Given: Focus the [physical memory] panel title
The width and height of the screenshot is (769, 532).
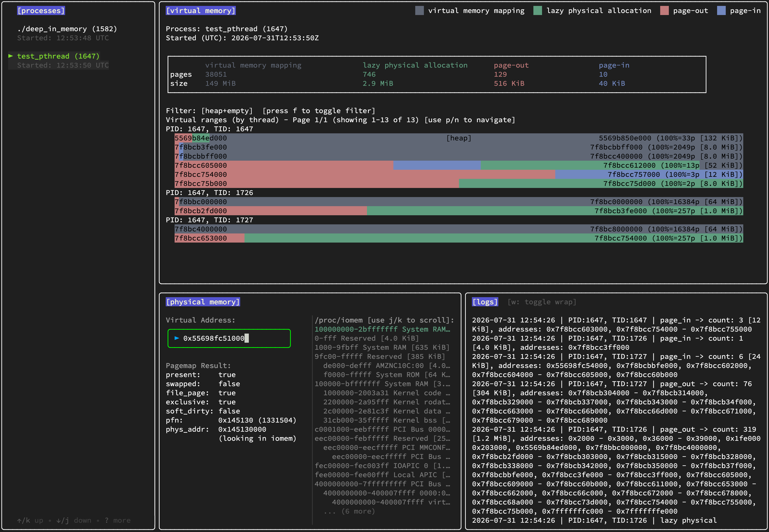Looking at the screenshot, I should click(x=203, y=302).
